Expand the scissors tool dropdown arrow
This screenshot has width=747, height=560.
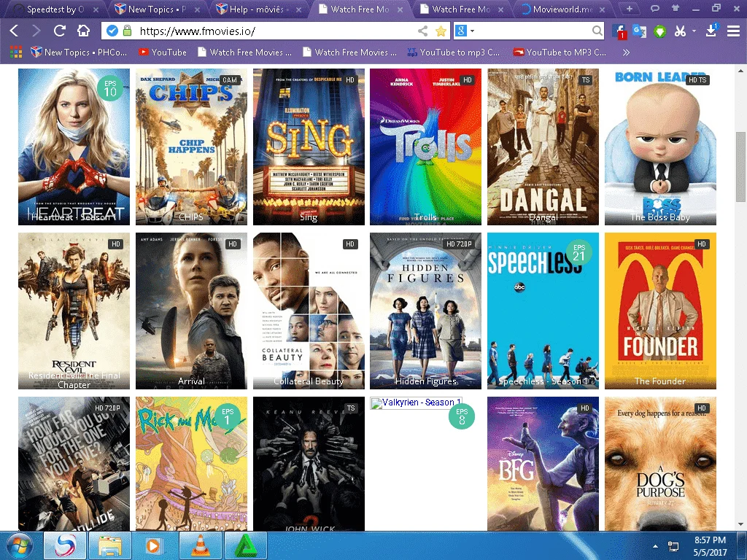(694, 31)
